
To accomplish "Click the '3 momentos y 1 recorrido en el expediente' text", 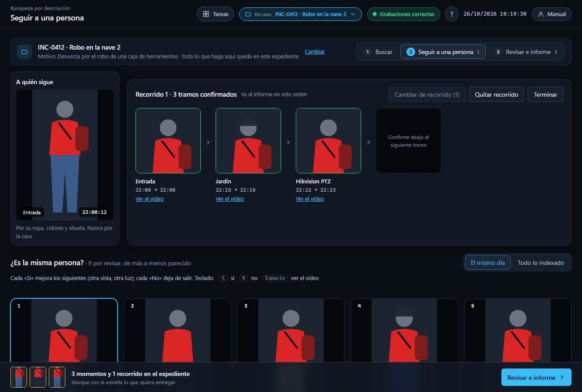I will (131, 374).
